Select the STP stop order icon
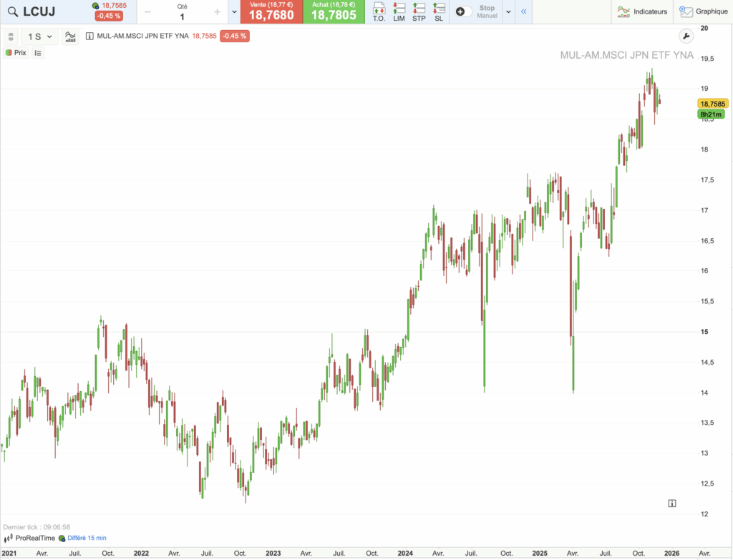 418,11
